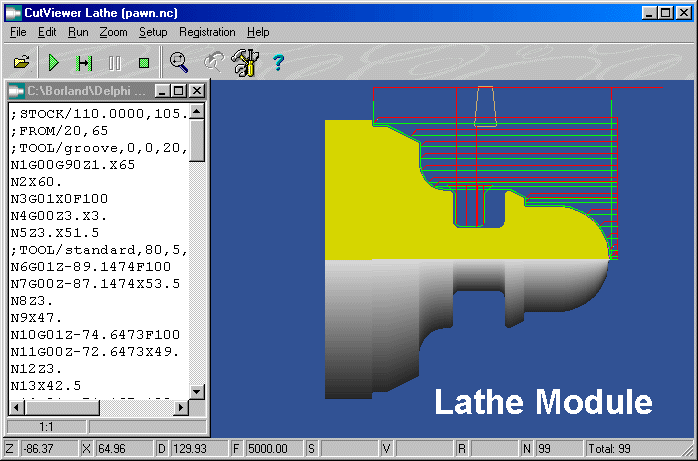The height and width of the screenshot is (461, 698).
Task: Select the line ;STOCK/110.0000,105.
Action: [99, 113]
